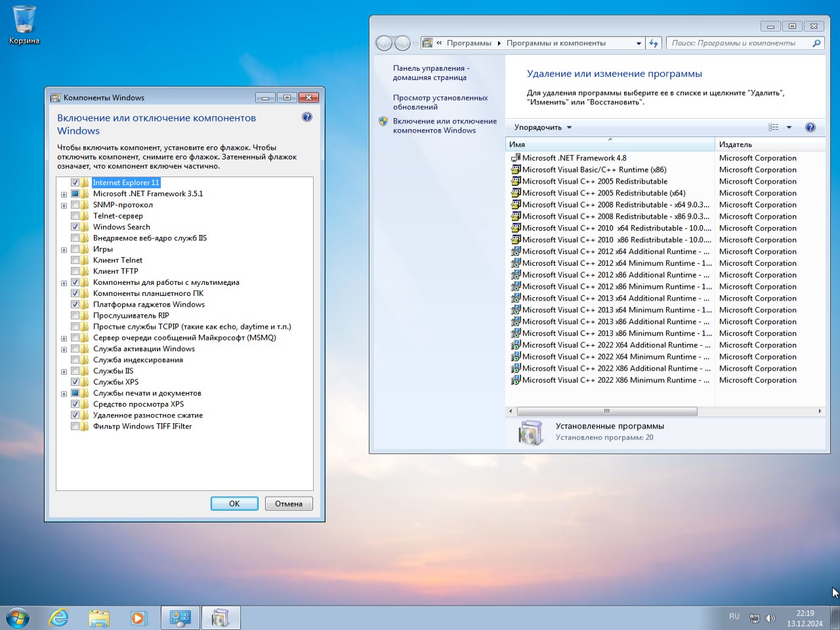
Task: Click the clock showing 22:19 in taskbar
Action: (x=805, y=614)
